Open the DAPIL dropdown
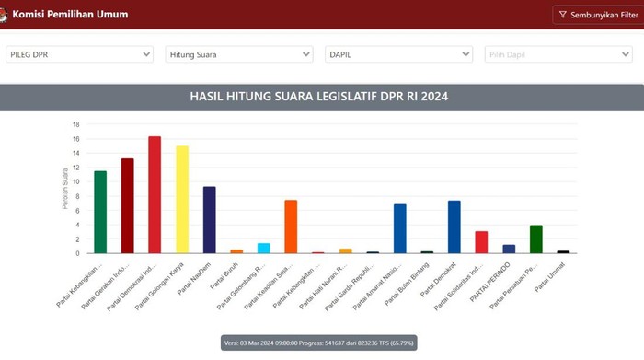Viewport: 644px width, 360px height. 398,54
